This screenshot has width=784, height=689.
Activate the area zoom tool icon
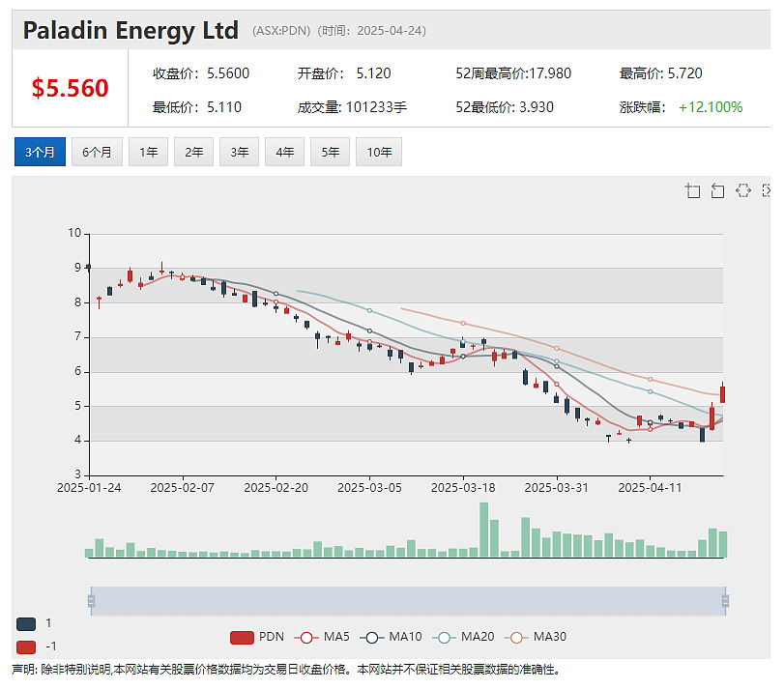[692, 190]
